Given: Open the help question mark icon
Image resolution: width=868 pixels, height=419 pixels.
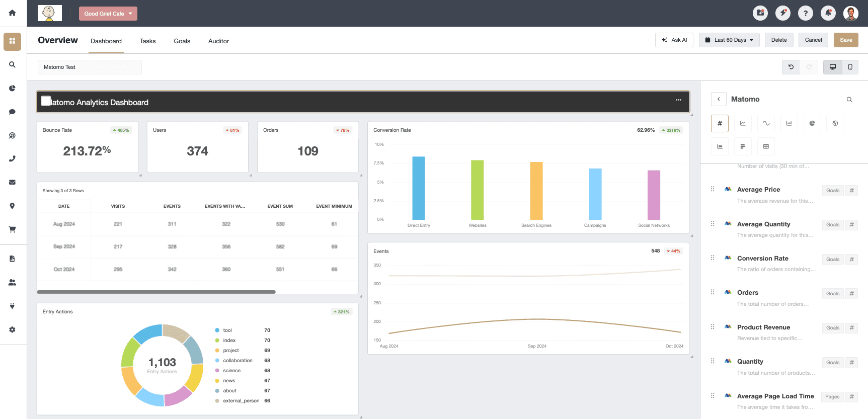Looking at the screenshot, I should pyautogui.click(x=805, y=13).
